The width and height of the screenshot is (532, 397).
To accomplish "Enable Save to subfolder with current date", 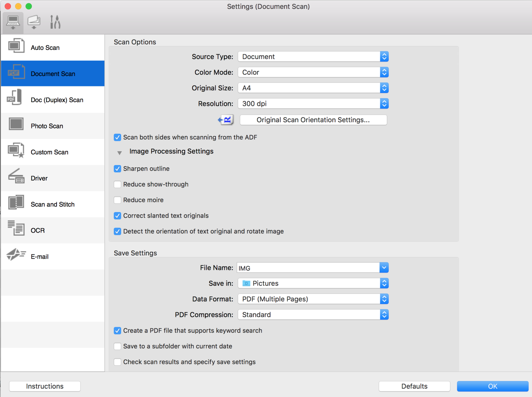I will (x=117, y=346).
